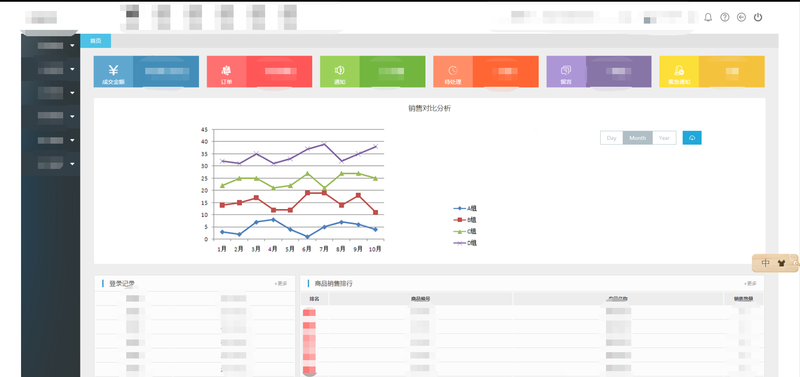Open the clock 待处理 pending tile
Viewport: 800px width, 377px height.
pos(453,71)
